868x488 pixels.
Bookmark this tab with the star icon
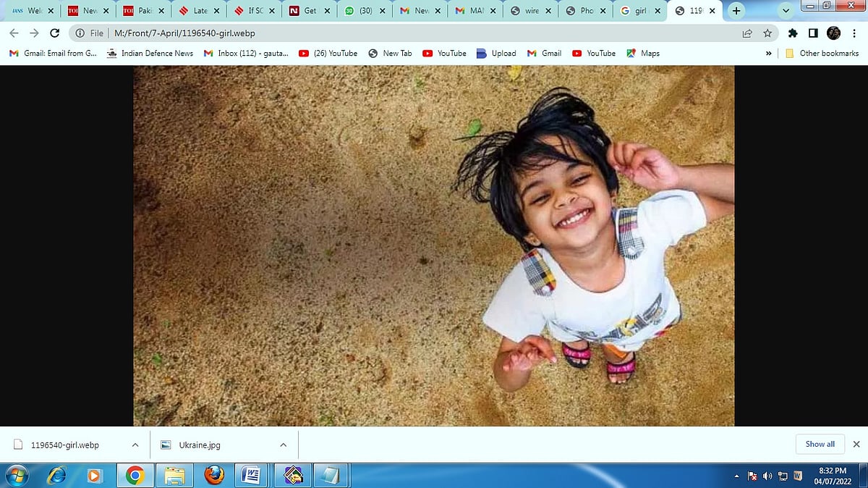point(767,33)
